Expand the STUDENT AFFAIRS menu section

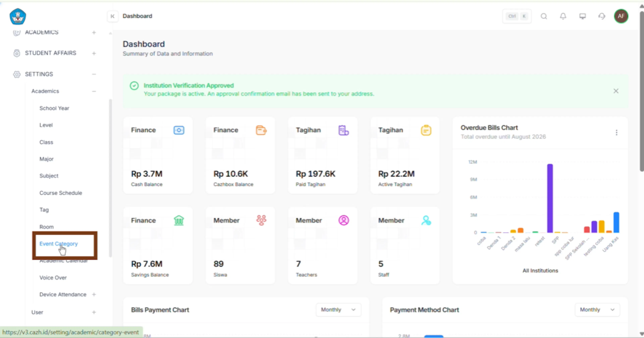[94, 53]
